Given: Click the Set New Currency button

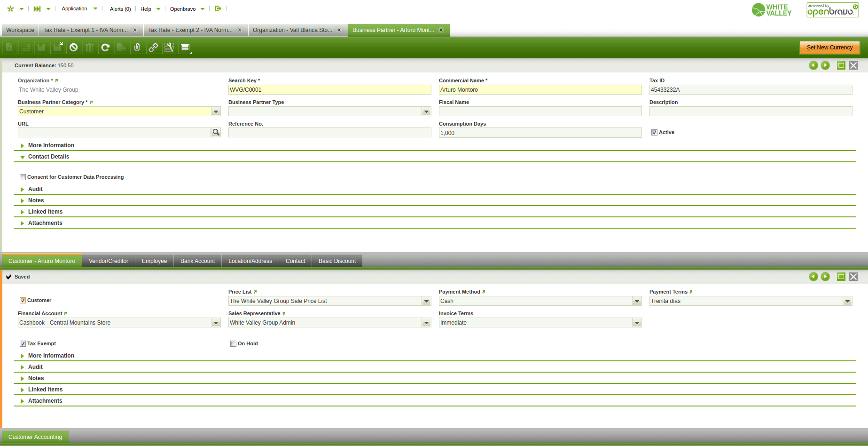Looking at the screenshot, I should pyautogui.click(x=829, y=48).
